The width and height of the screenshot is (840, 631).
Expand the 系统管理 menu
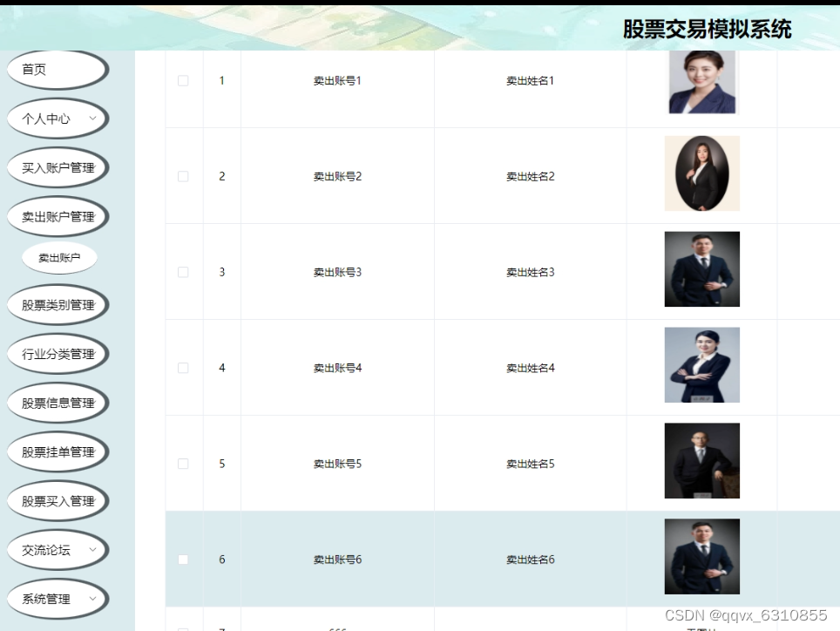click(58, 600)
